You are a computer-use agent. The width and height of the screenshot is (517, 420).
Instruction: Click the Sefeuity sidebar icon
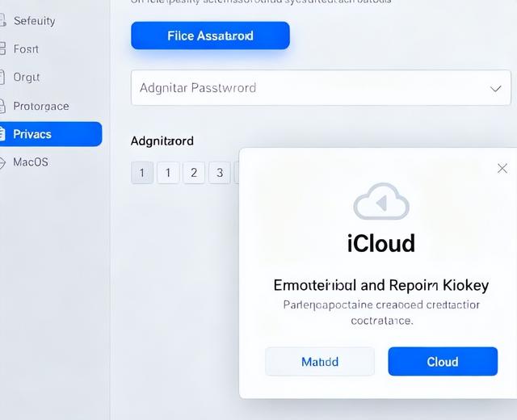2,20
